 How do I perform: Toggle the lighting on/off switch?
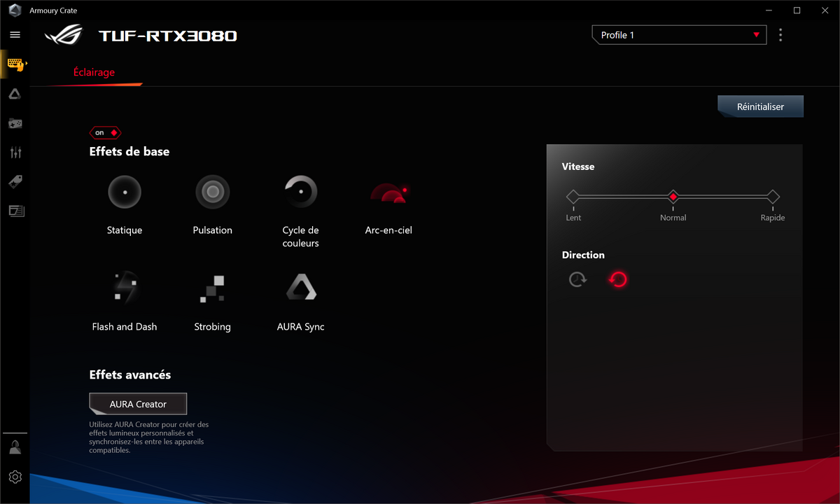click(x=106, y=132)
